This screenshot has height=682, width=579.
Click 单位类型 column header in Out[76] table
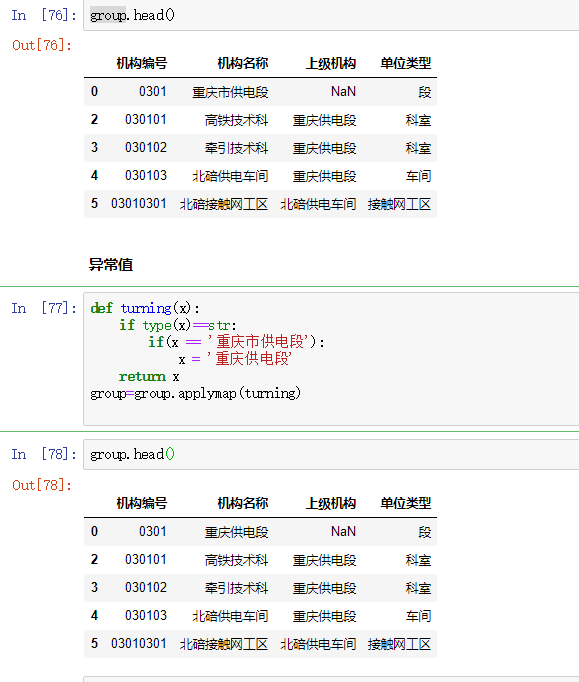[405, 64]
